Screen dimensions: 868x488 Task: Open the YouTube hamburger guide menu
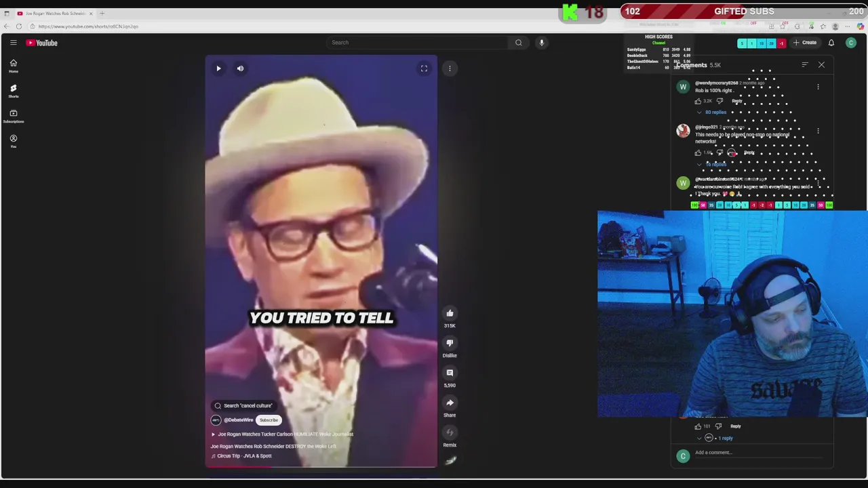pyautogui.click(x=13, y=43)
